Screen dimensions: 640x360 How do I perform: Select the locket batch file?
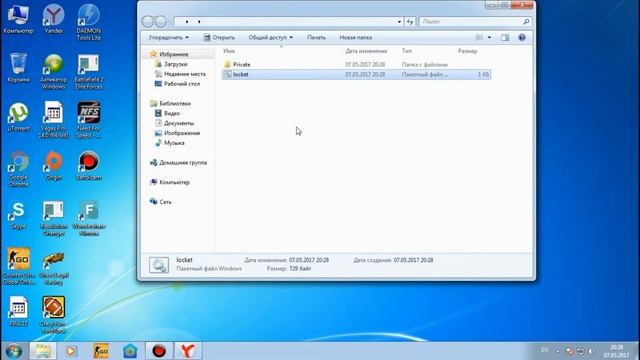click(x=356, y=74)
